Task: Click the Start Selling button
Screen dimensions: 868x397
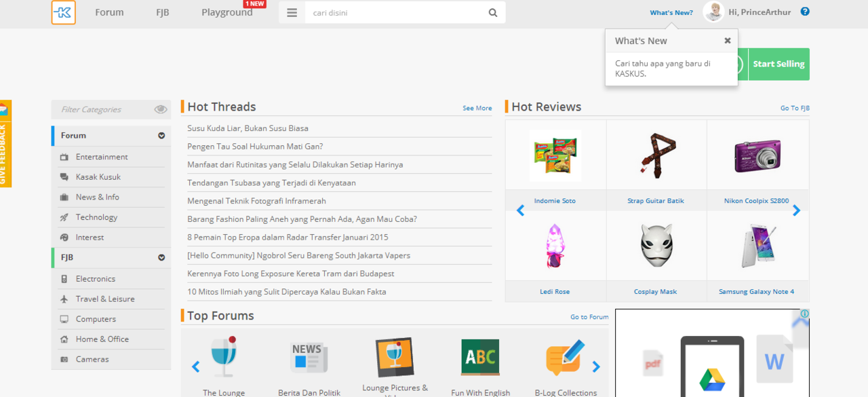Action: (778, 64)
